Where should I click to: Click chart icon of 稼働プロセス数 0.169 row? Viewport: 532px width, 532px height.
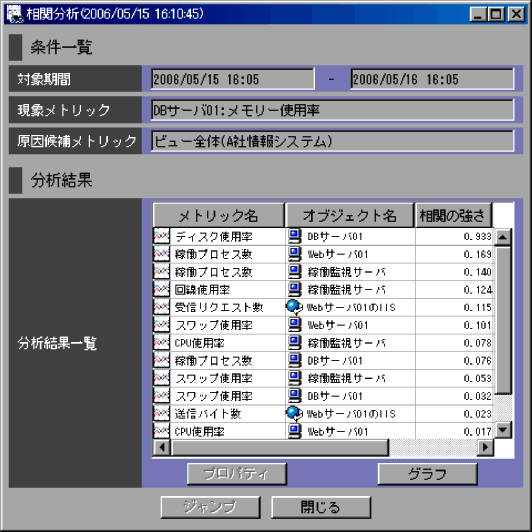tap(162, 254)
